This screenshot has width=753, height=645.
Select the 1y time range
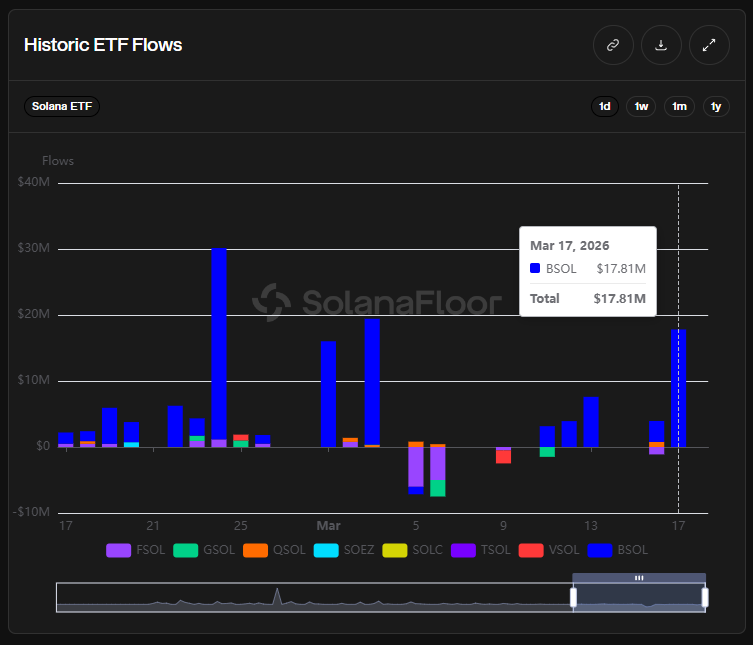[715, 106]
